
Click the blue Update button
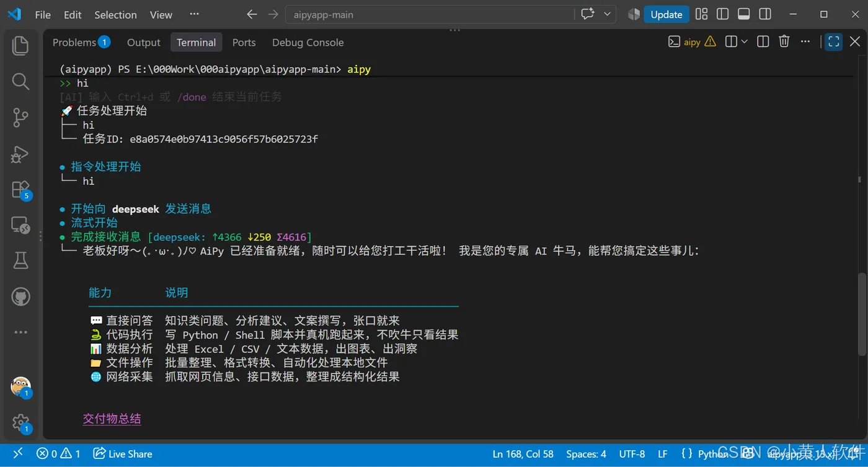[666, 14]
